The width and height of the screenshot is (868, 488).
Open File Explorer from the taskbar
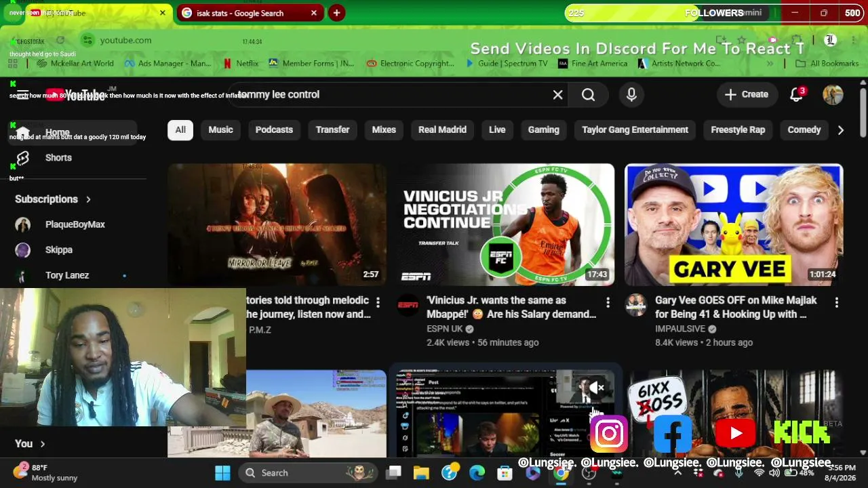[x=421, y=473]
